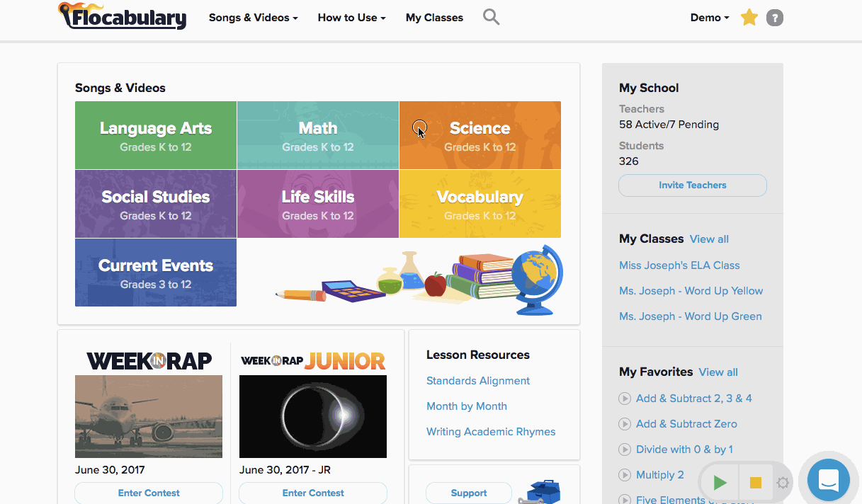Open the Standards Alignment link
862x504 pixels.
477,381
